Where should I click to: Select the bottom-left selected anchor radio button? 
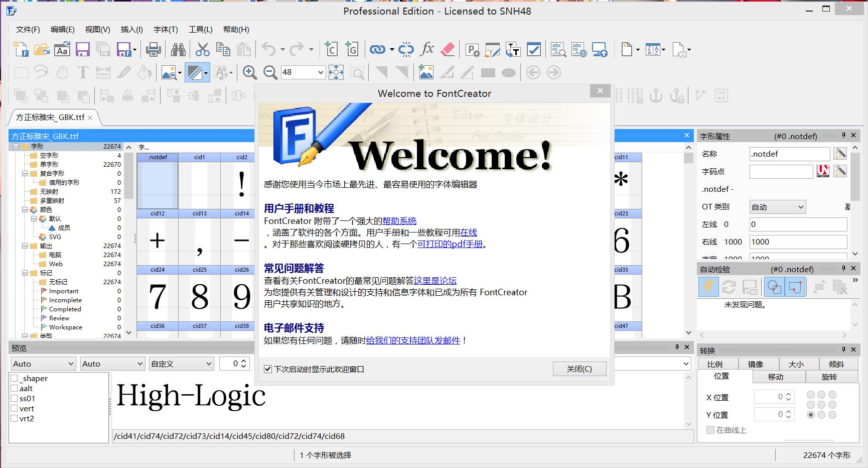coord(811,415)
